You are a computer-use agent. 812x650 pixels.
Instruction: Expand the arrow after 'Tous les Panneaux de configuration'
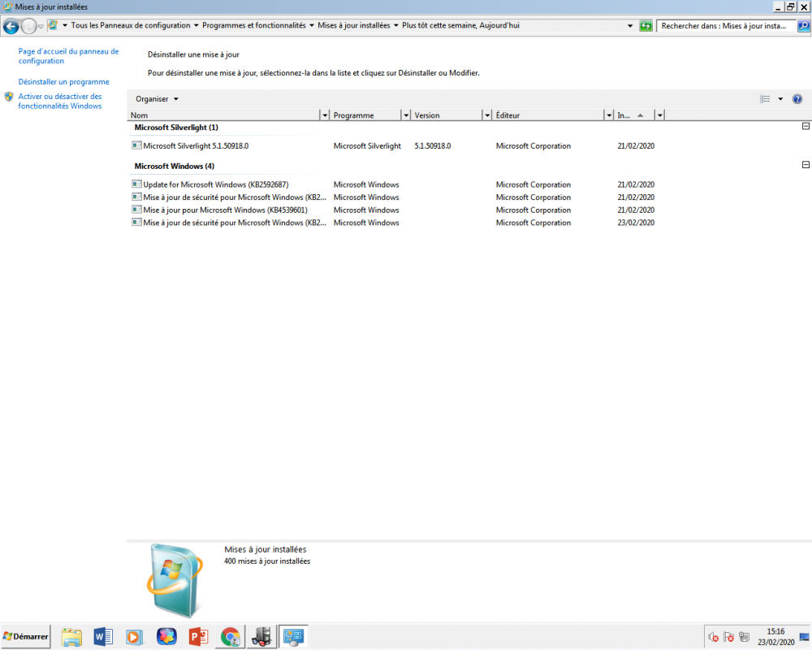click(197, 25)
